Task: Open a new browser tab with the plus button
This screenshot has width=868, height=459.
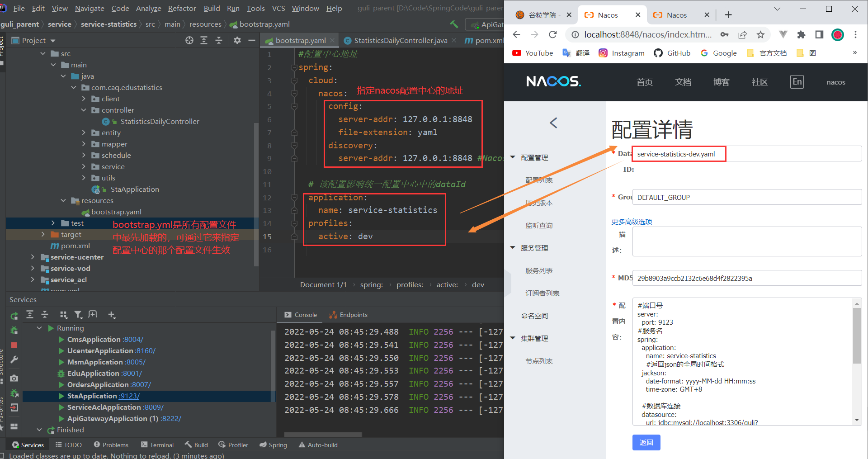Action: click(728, 15)
